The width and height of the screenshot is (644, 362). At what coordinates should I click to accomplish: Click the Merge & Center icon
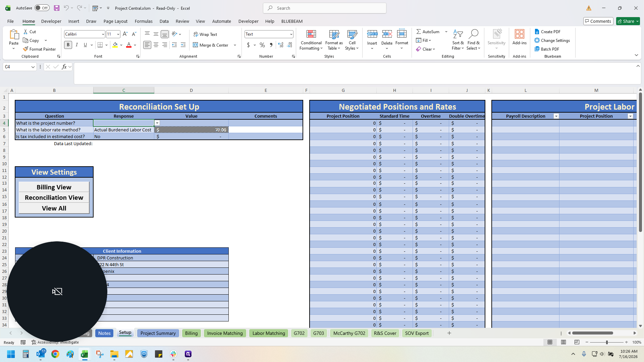click(195, 45)
